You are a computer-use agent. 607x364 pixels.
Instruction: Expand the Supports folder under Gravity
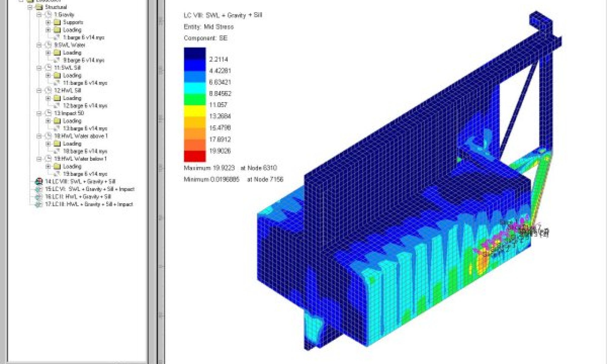point(48,22)
